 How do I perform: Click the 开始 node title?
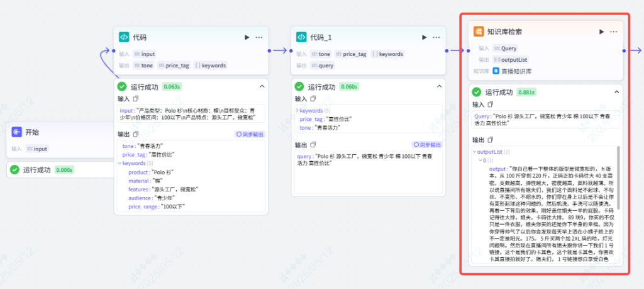33,132
